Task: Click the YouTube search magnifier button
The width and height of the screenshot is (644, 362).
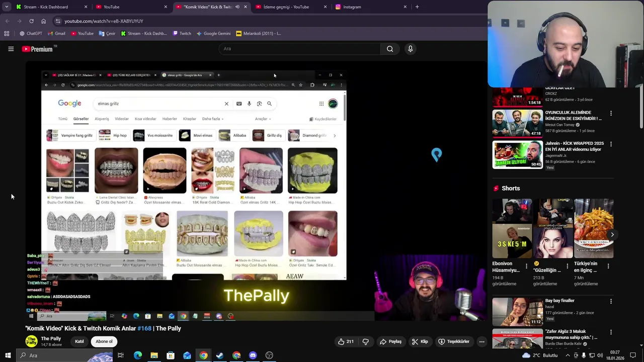Action: (390, 49)
